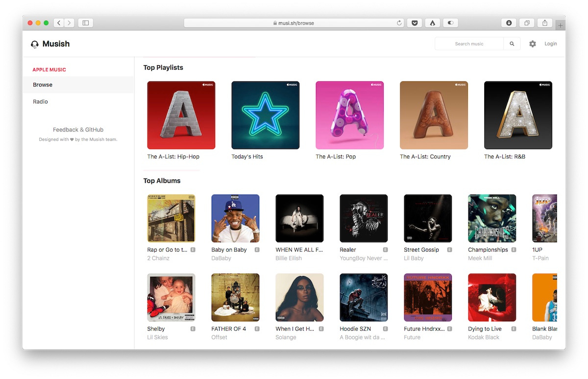Click the explicit badge beside Street Gossip
This screenshot has width=588, height=379.
click(449, 250)
